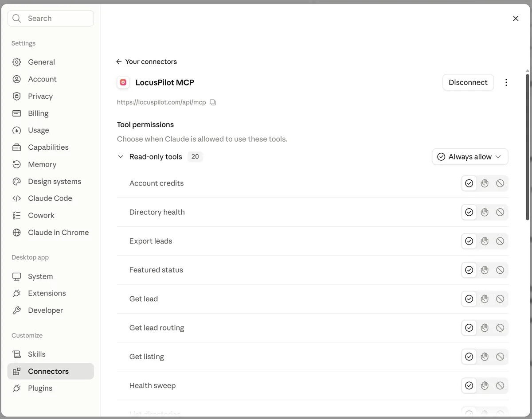The height and width of the screenshot is (419, 532).
Task: Block the Health sweep tool
Action: (x=500, y=385)
